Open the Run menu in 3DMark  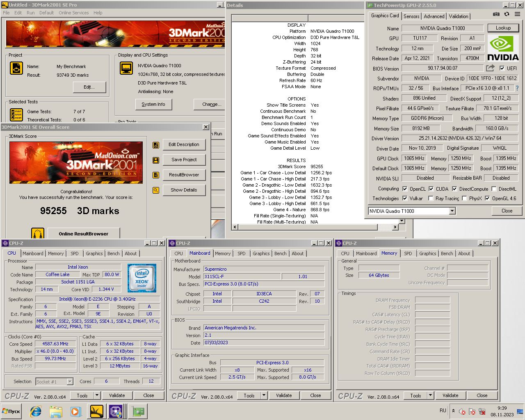tap(31, 13)
